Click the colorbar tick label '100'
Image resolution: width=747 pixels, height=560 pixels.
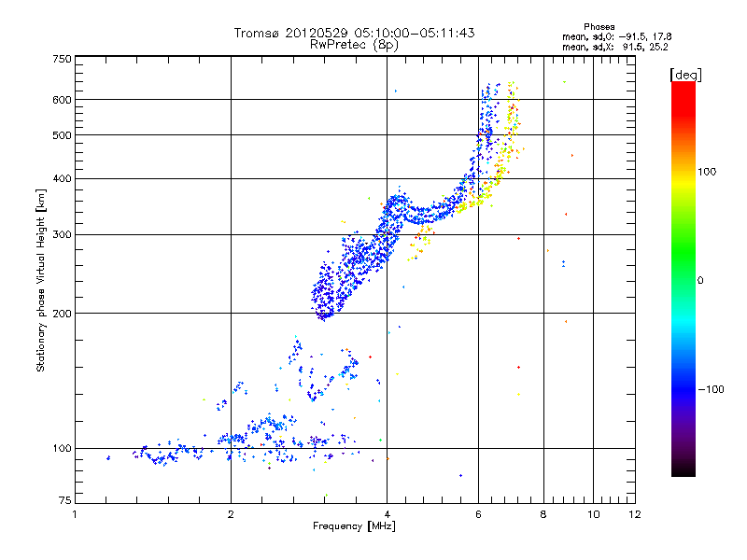pyautogui.click(x=707, y=172)
